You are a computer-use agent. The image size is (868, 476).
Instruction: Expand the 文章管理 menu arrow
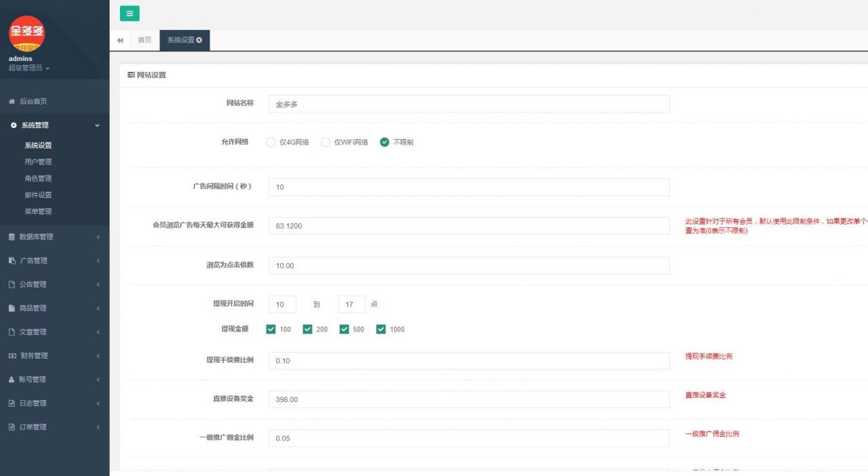(x=98, y=332)
